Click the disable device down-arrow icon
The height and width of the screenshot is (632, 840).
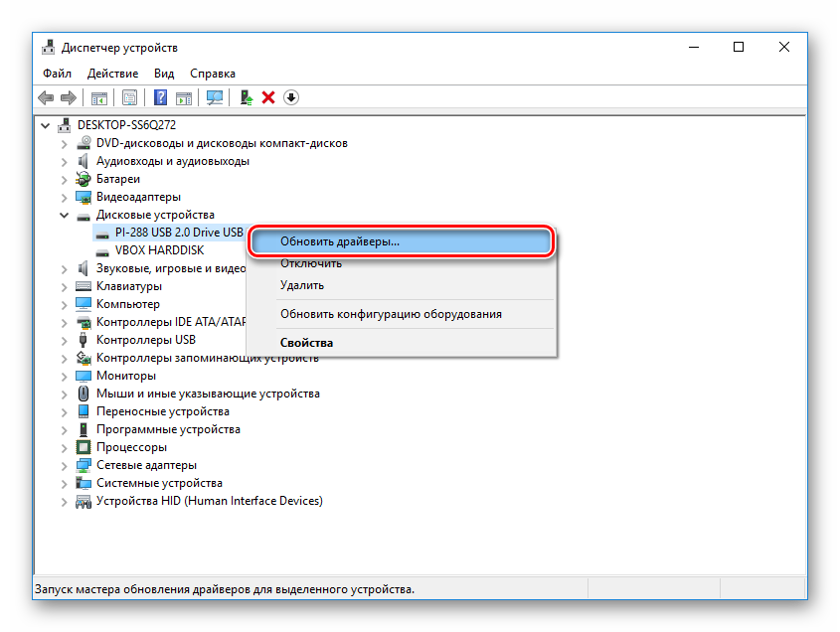coord(291,97)
